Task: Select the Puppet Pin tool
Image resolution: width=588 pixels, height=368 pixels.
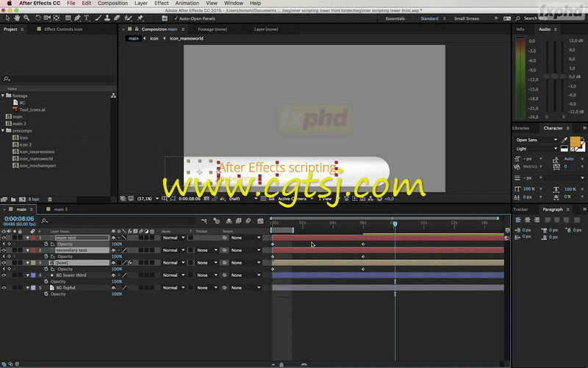Action: coord(140,18)
